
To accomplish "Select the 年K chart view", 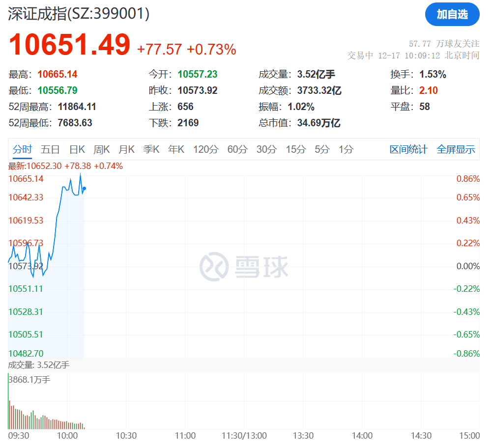I will (175, 149).
